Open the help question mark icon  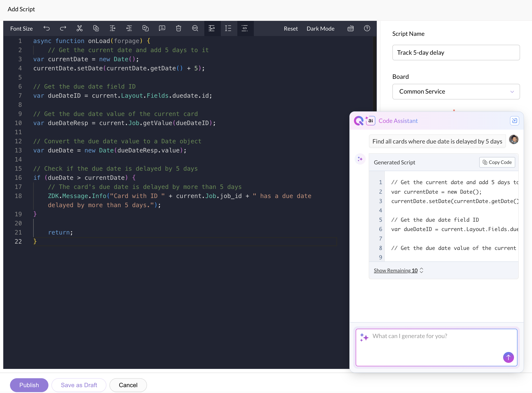(x=367, y=28)
